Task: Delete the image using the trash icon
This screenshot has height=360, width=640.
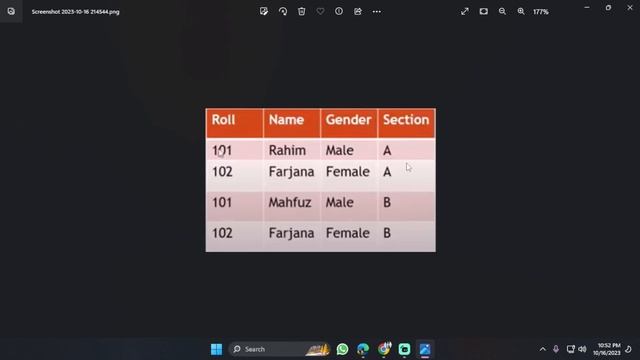Action: 302,11
